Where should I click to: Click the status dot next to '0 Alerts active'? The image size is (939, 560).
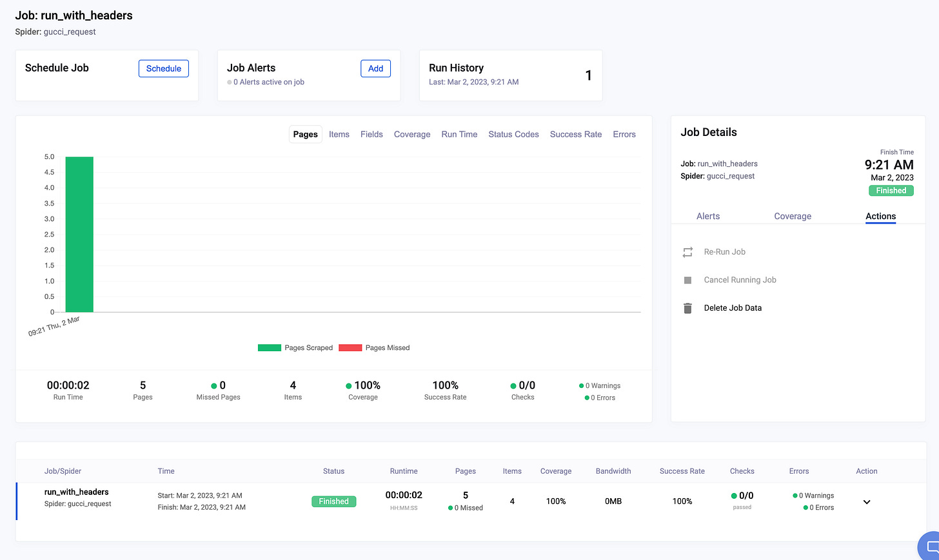pyautogui.click(x=229, y=82)
